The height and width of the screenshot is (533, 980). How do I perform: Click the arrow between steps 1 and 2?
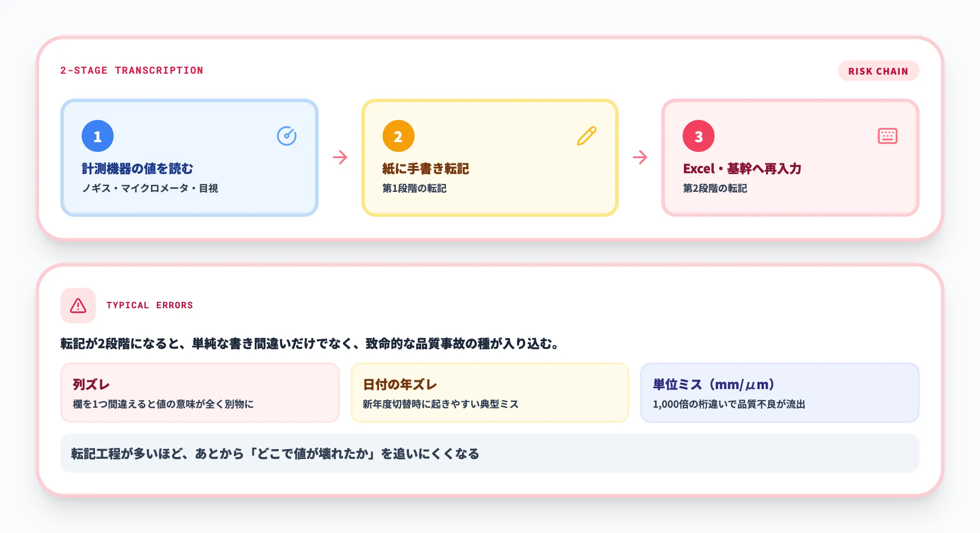point(340,157)
